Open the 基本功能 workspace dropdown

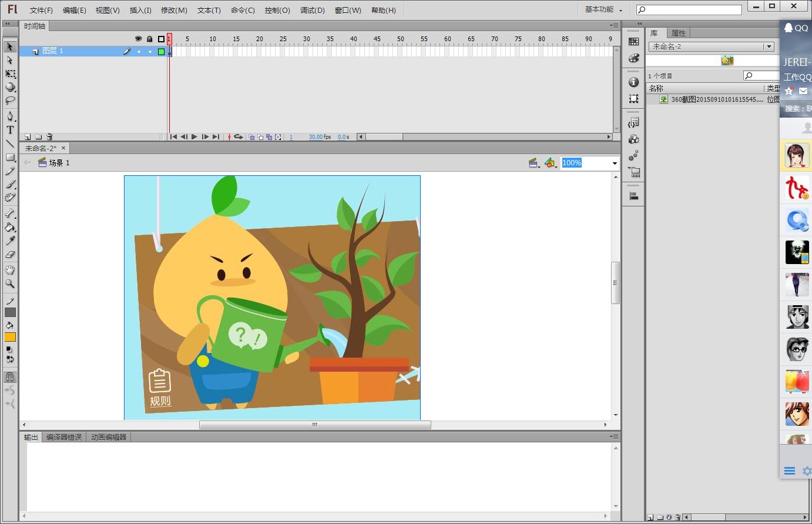[x=603, y=9]
